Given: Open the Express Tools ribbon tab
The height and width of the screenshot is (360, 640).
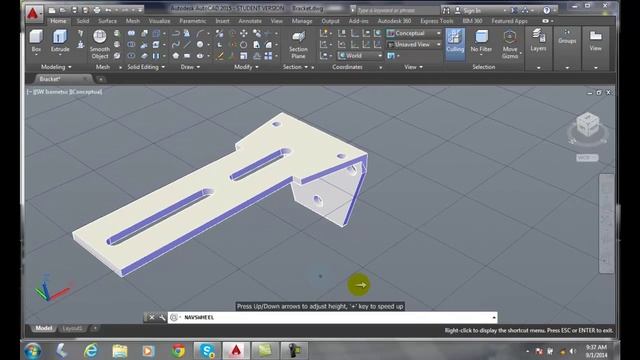Looking at the screenshot, I should click(x=437, y=21).
